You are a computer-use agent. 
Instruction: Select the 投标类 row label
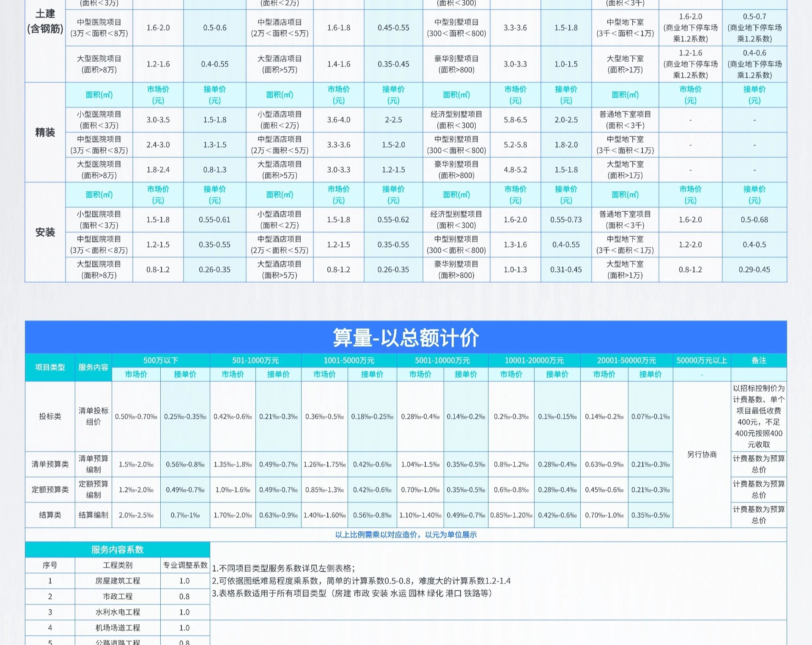[50, 416]
